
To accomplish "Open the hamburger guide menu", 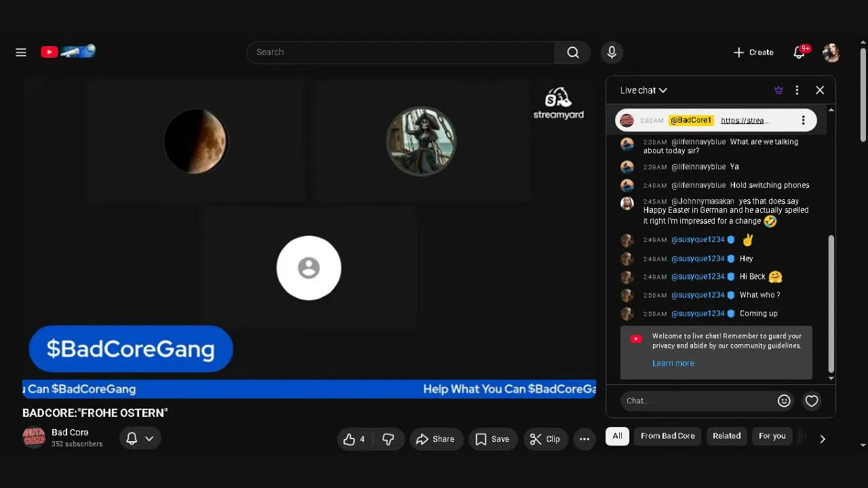I will click(x=21, y=52).
